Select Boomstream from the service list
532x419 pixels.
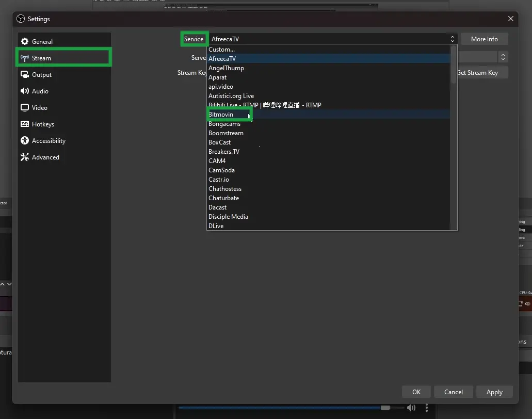[328, 133]
